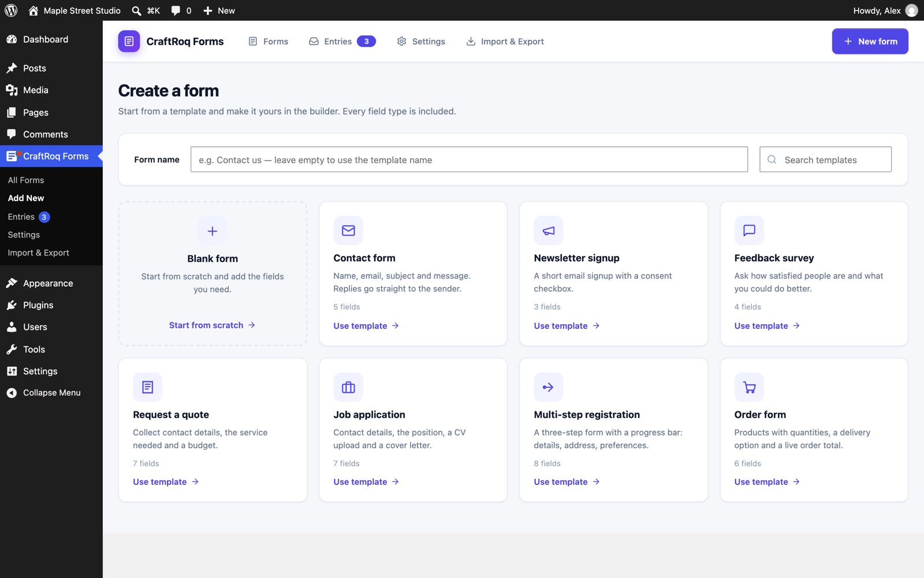Go to Appearance in sidebar
Viewport: 924px width, 578px height.
(51, 283)
